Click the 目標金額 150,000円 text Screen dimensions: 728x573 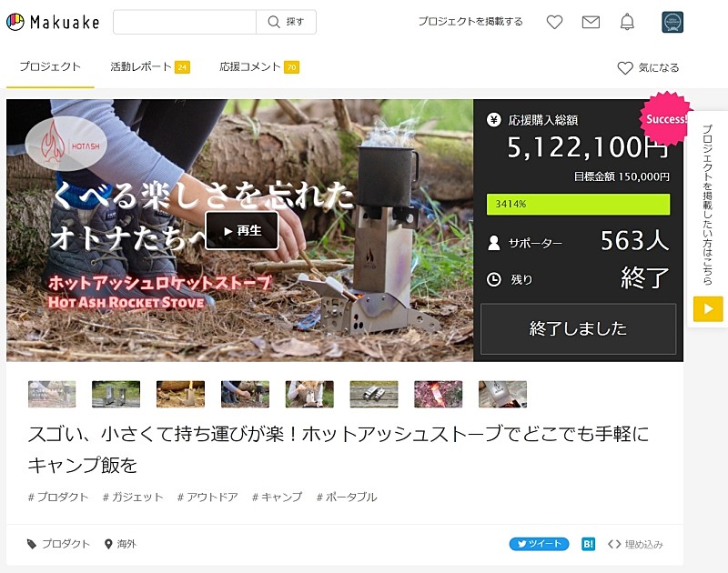click(x=622, y=176)
